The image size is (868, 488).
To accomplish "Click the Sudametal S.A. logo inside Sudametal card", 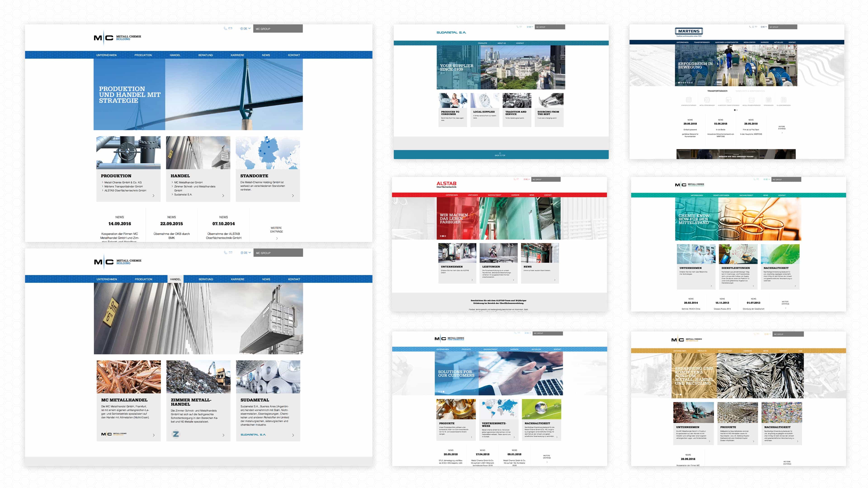I will click(253, 435).
